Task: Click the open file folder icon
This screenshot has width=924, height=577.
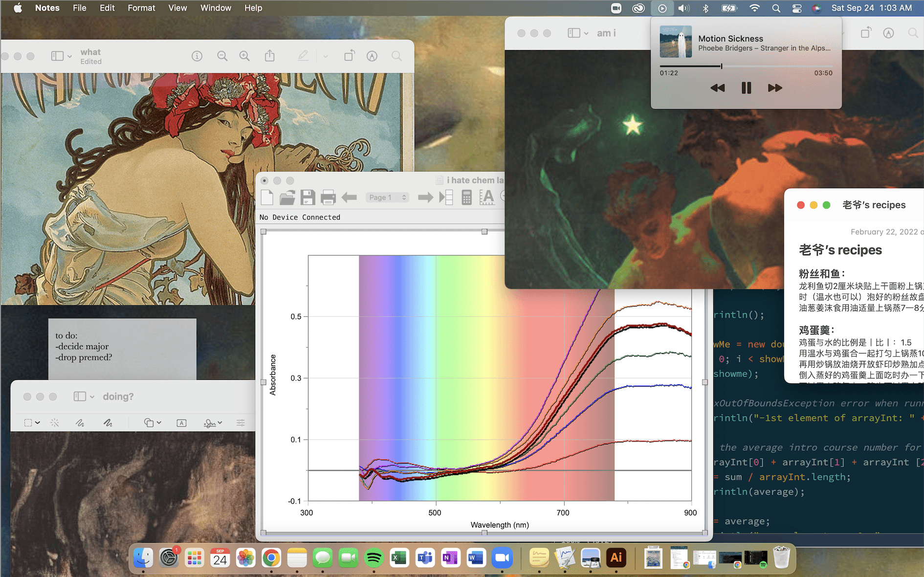Action: [287, 197]
